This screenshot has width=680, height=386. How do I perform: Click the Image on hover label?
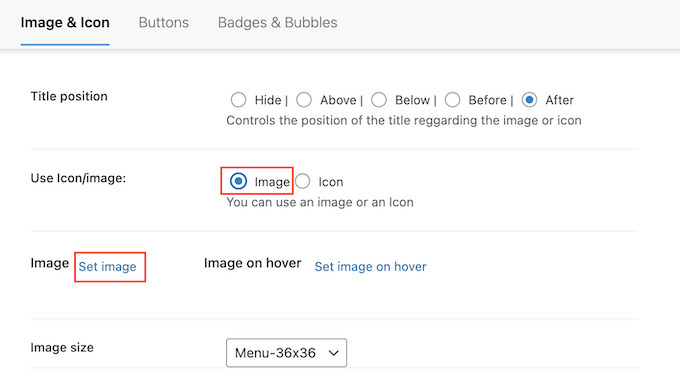tap(252, 263)
